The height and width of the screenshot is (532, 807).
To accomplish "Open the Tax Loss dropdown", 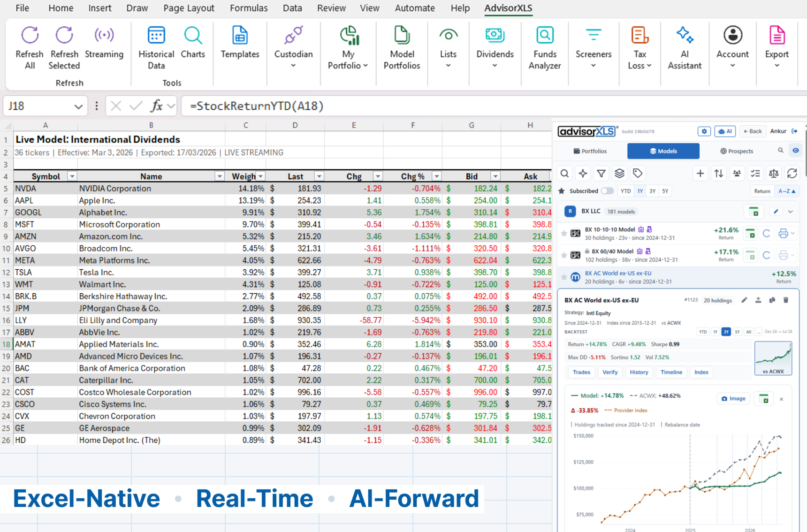I will [640, 47].
